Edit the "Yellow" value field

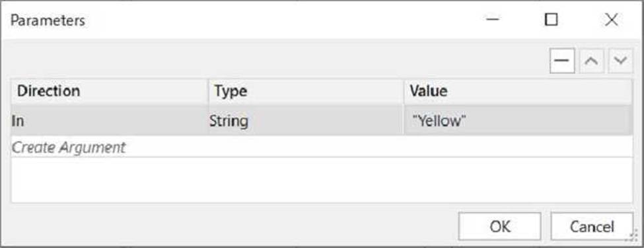pyautogui.click(x=518, y=121)
